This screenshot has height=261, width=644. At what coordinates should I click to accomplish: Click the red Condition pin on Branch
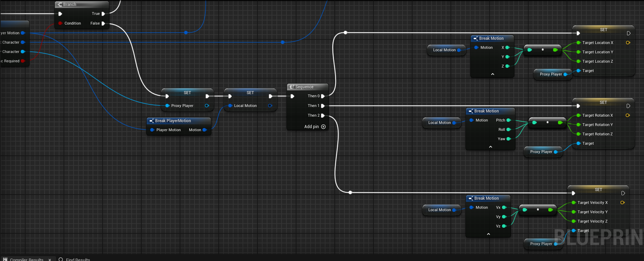coord(60,23)
